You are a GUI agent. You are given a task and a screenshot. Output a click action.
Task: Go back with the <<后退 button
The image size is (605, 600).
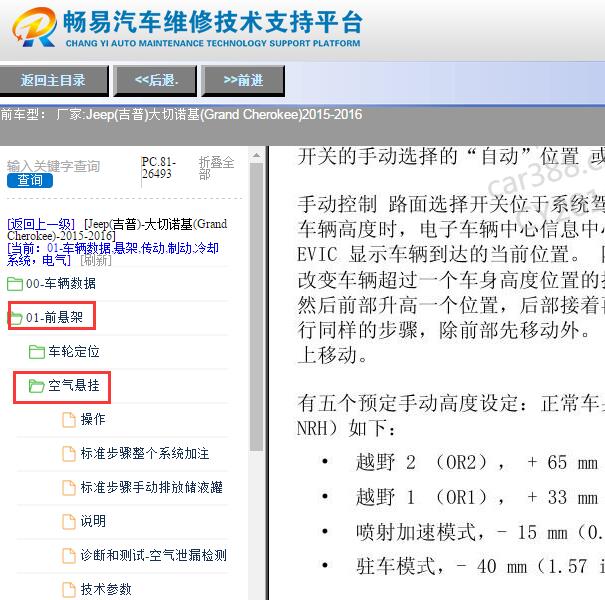(x=155, y=80)
